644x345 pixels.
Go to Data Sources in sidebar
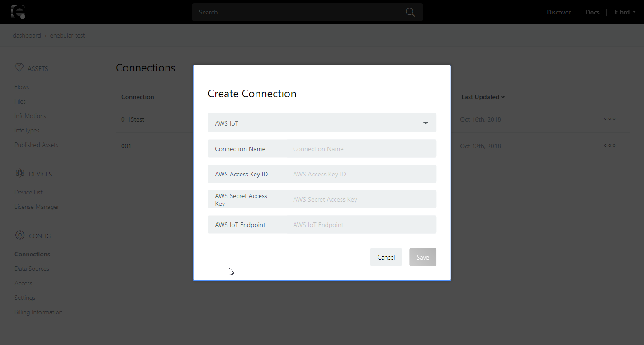[32, 269]
